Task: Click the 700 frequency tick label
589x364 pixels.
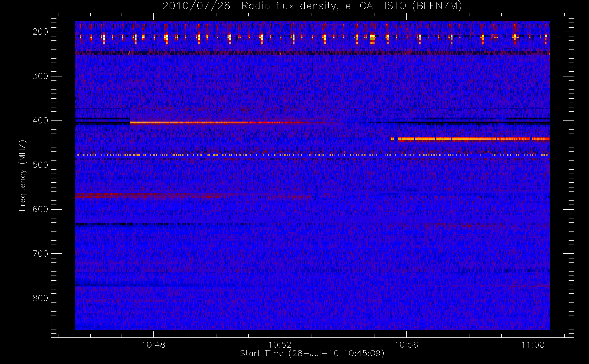Action: pos(40,254)
